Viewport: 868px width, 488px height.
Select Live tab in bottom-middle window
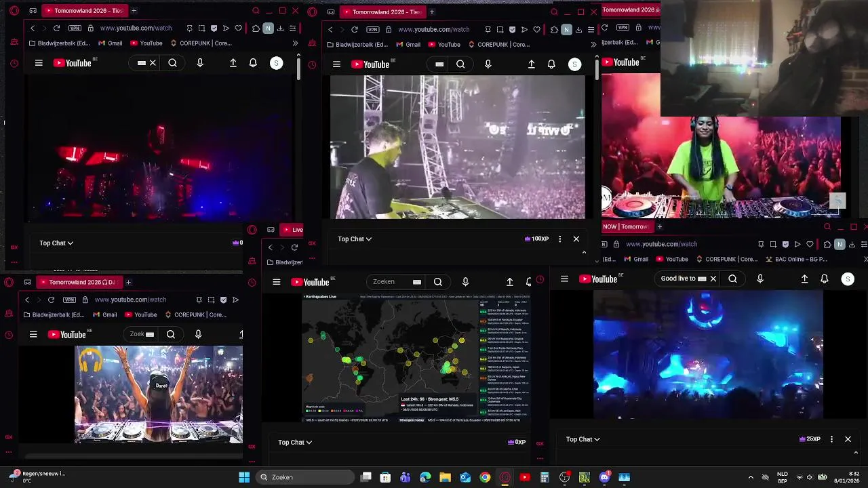coord(292,230)
